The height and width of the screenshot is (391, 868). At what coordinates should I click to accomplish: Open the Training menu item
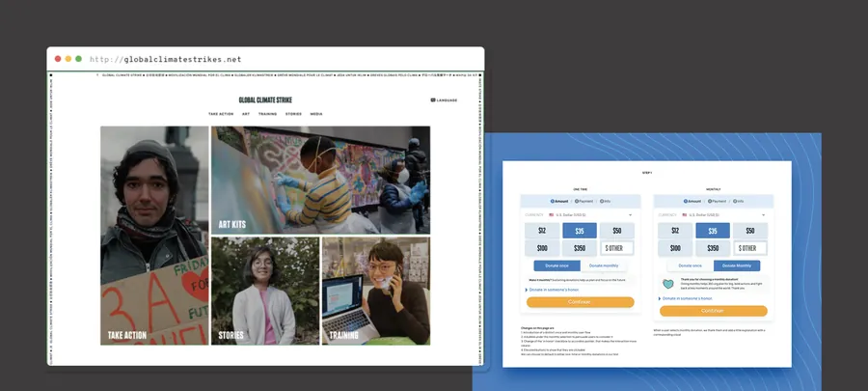click(267, 114)
